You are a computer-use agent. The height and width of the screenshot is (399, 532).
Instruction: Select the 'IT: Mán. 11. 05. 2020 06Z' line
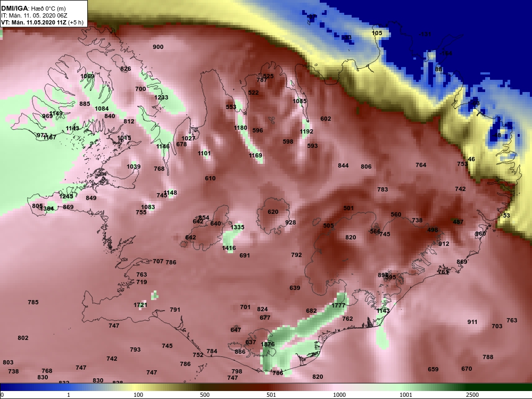coord(34,15)
